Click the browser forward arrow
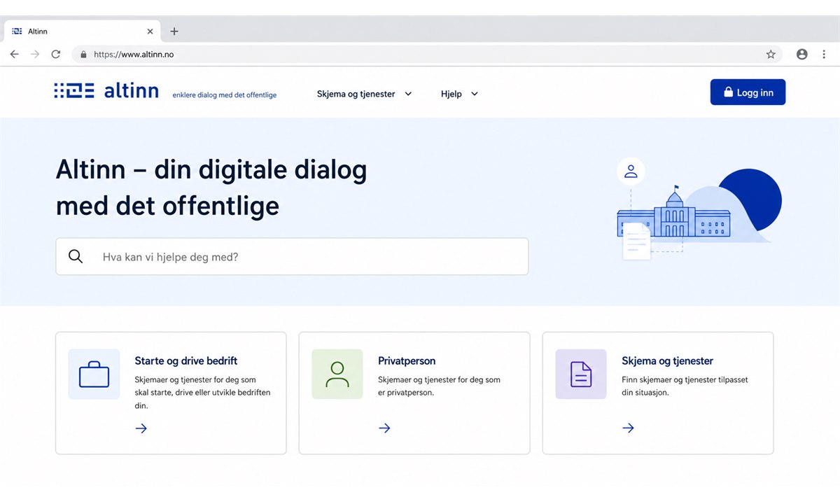Screen dimensions: 840x504 35,54
